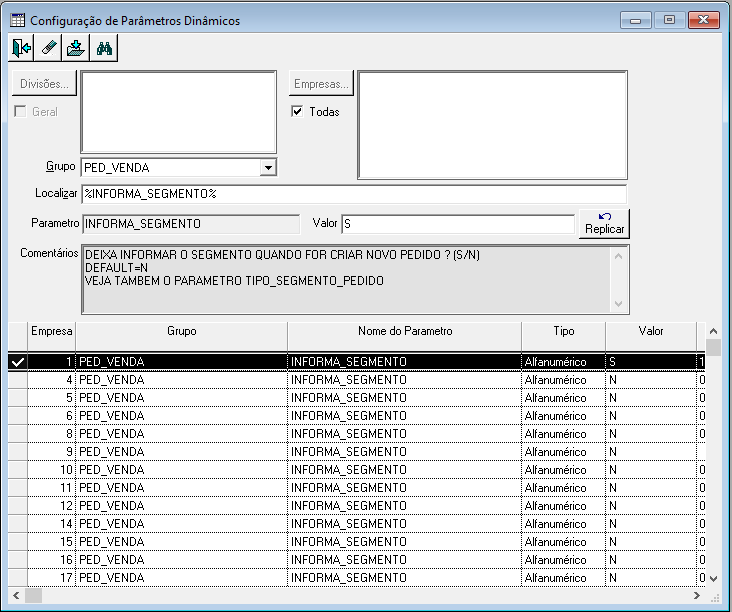
Task: Click comments scroll up arrow
Action: point(619,256)
